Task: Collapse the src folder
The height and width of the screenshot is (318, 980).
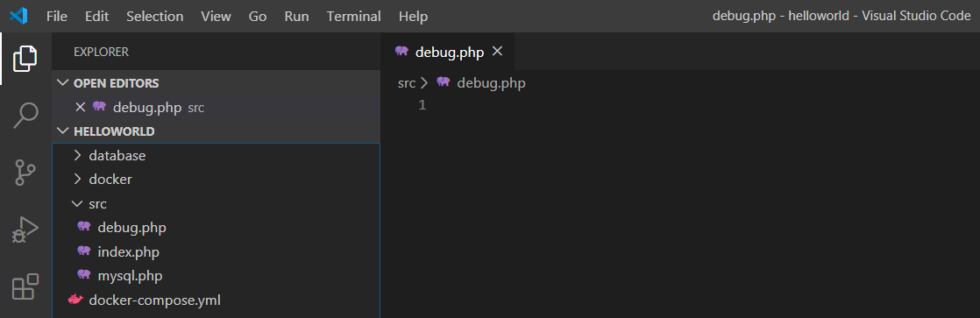Action: [77, 203]
